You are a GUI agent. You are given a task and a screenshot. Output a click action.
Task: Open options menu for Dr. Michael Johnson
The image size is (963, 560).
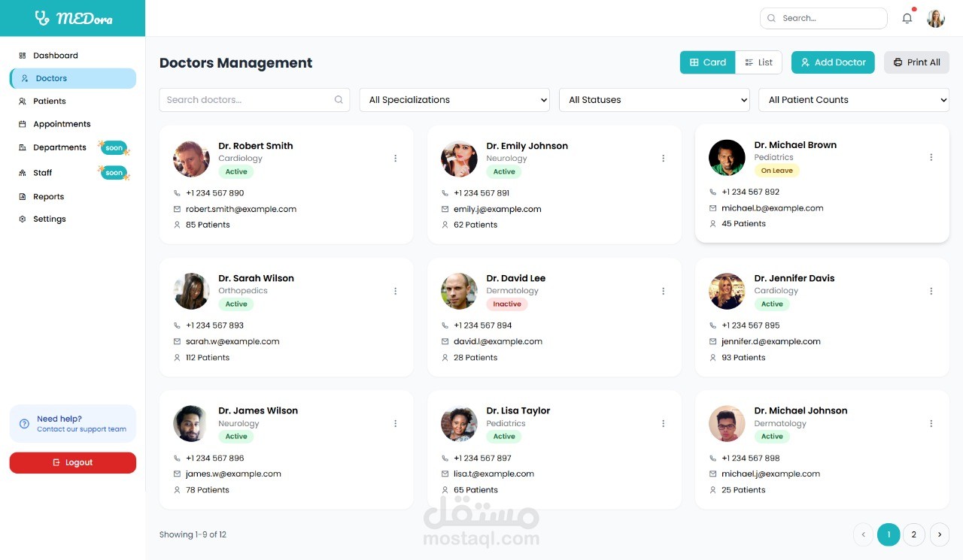[931, 423]
